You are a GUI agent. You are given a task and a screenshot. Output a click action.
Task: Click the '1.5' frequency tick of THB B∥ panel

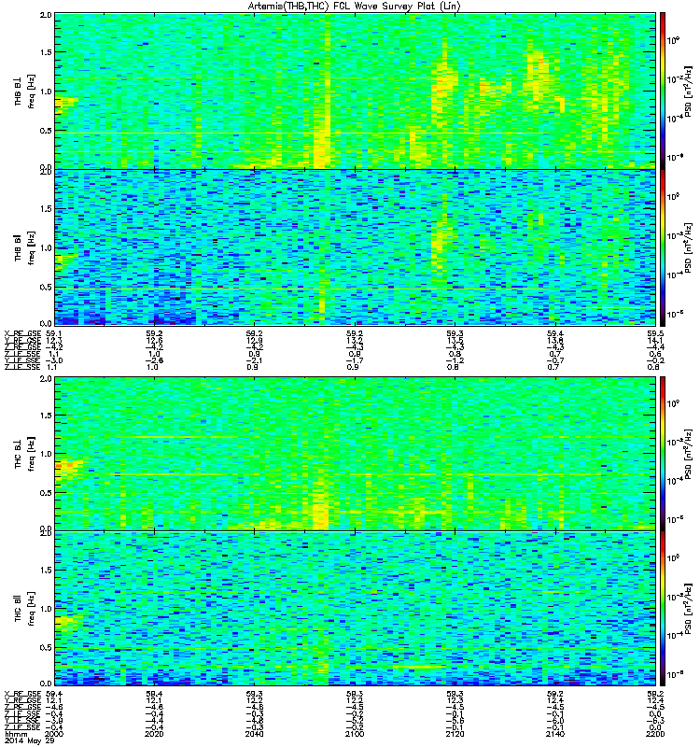click(x=46, y=208)
